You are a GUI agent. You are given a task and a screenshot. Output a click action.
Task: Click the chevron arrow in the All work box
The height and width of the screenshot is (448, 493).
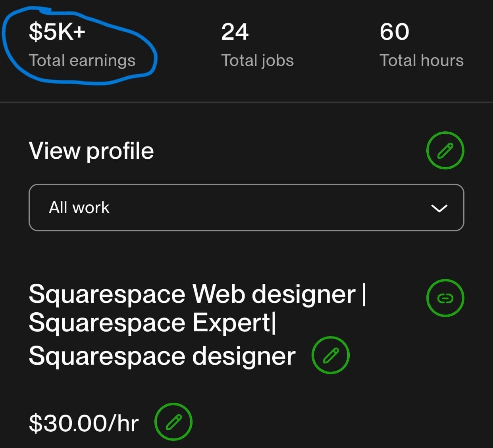(x=439, y=208)
